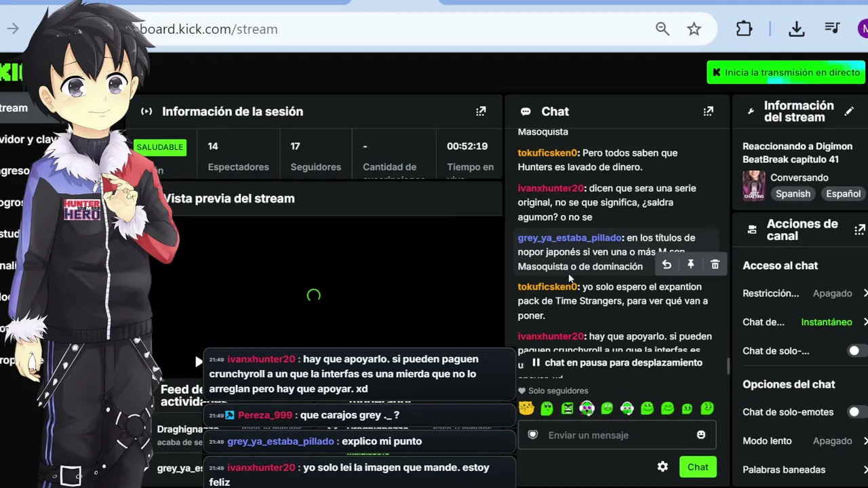The width and height of the screenshot is (868, 488).
Task: Open tokuficsken0's profile from Hunters message
Action: (548, 152)
